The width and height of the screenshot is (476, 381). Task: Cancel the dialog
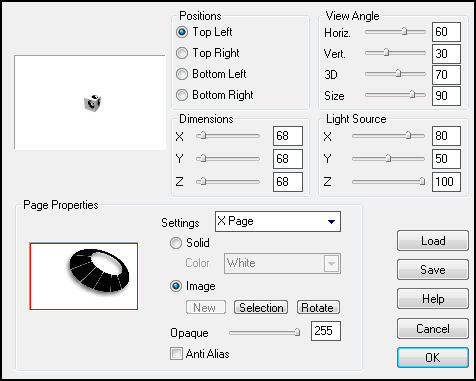point(433,329)
